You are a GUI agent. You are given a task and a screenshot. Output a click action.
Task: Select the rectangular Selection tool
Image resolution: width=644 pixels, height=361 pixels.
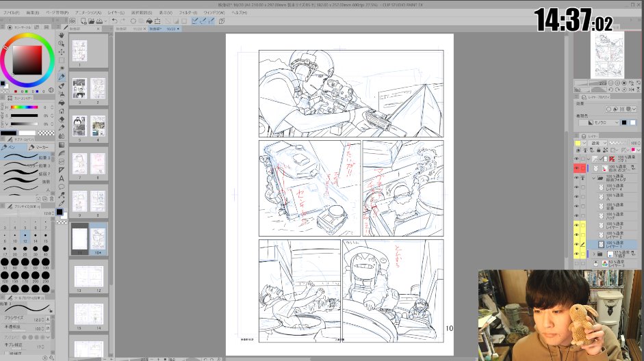pos(62,60)
